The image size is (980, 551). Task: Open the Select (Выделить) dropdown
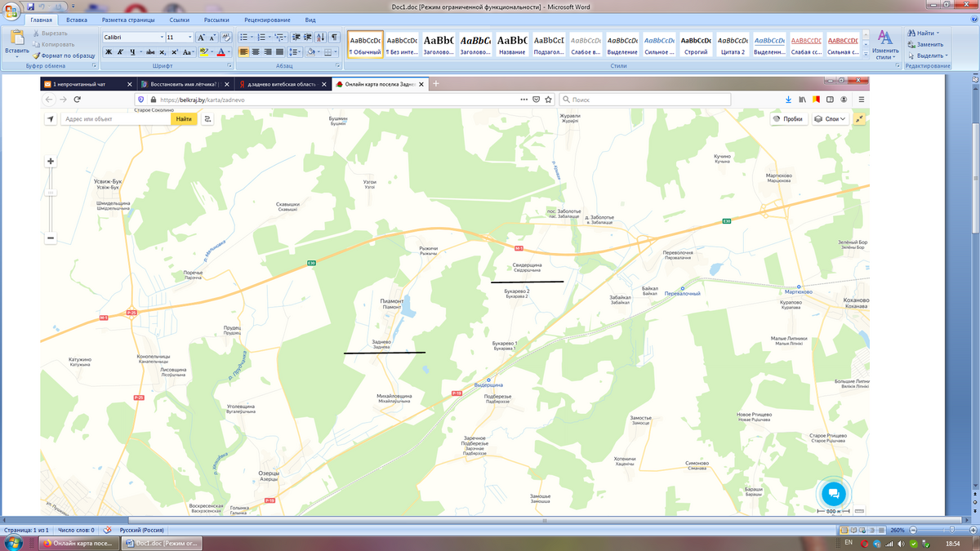(x=927, y=56)
